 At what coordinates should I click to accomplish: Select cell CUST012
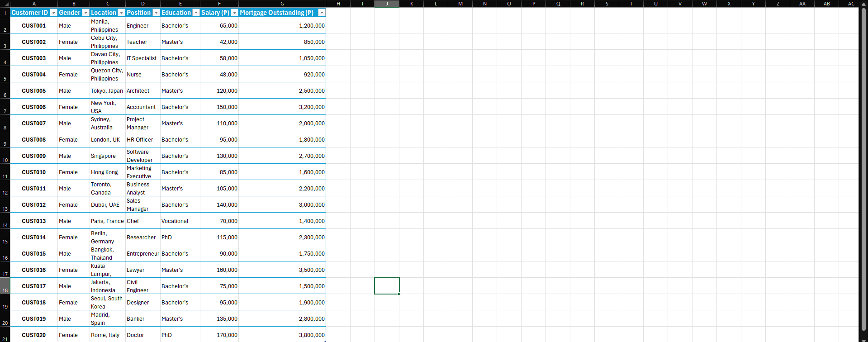34,204
